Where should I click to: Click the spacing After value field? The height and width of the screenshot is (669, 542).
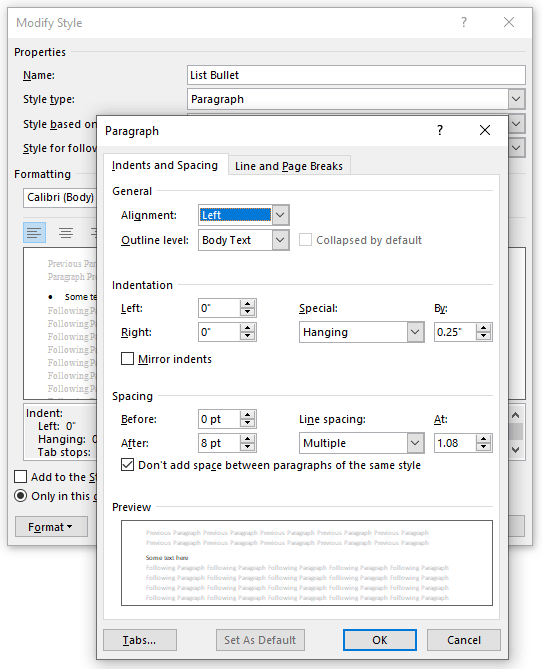click(219, 443)
